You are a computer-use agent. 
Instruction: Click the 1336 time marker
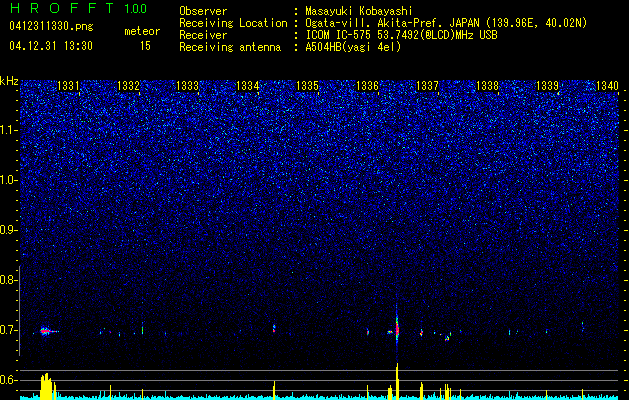pyautogui.click(x=367, y=85)
